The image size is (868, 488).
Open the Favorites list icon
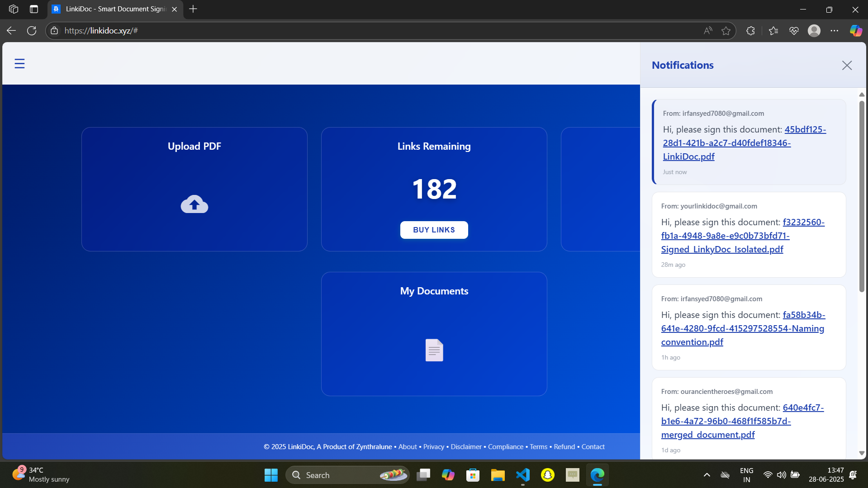tap(773, 31)
